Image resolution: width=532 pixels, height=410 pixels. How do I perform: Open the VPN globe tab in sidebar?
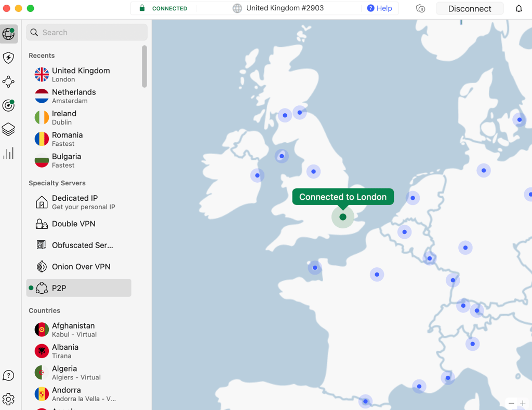[9, 34]
